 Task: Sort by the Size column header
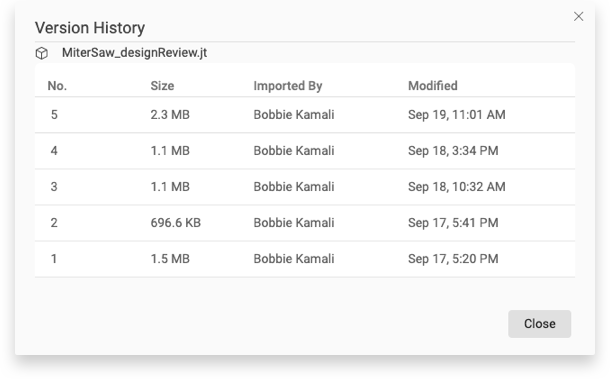click(x=162, y=86)
